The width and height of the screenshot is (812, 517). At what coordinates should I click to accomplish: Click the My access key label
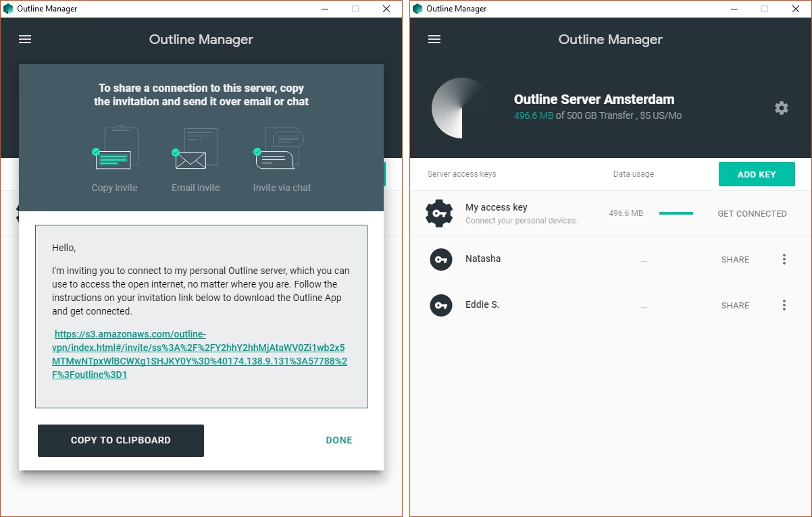click(497, 207)
